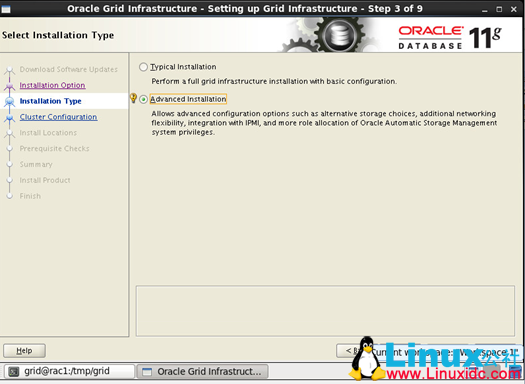The image size is (525, 384).
Task: Select the Typical Installation radio button
Action: [143, 67]
